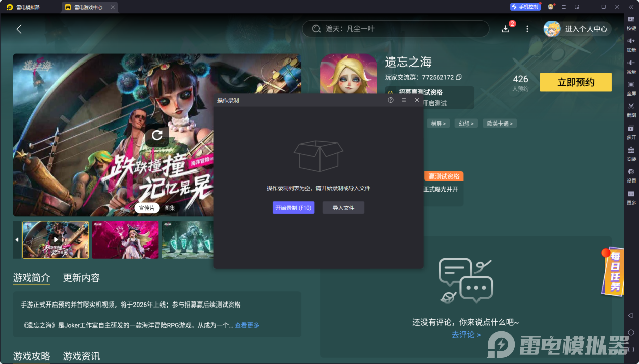The image size is (639, 364).
Task: Open the 多开 multi-instance tool
Action: click(x=631, y=131)
